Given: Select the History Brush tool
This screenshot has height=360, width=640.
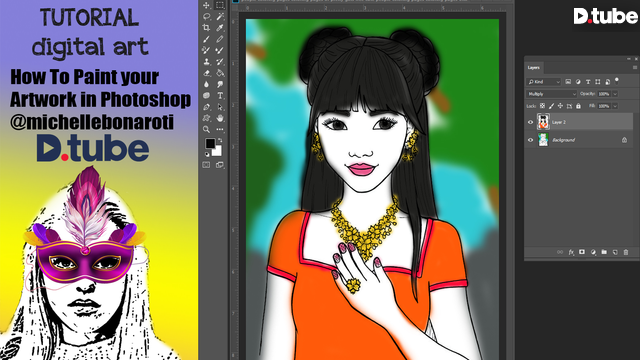Looking at the screenshot, I should click(220, 62).
